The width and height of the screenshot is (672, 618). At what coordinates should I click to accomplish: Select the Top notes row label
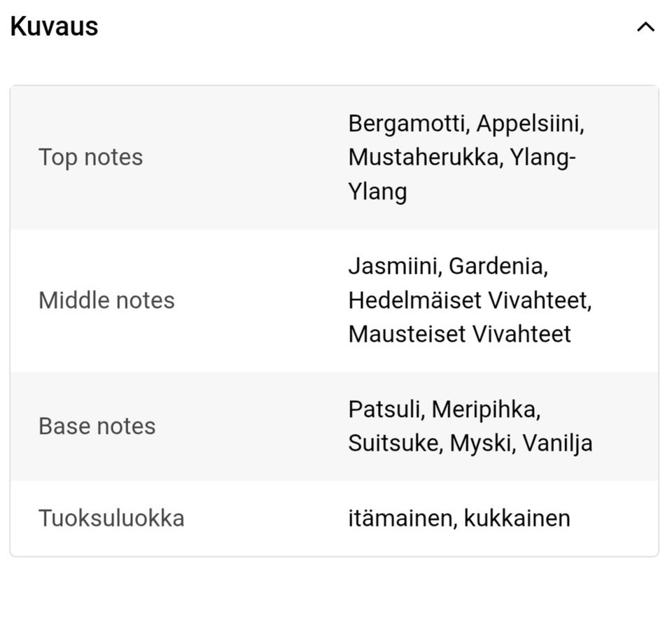pos(90,157)
